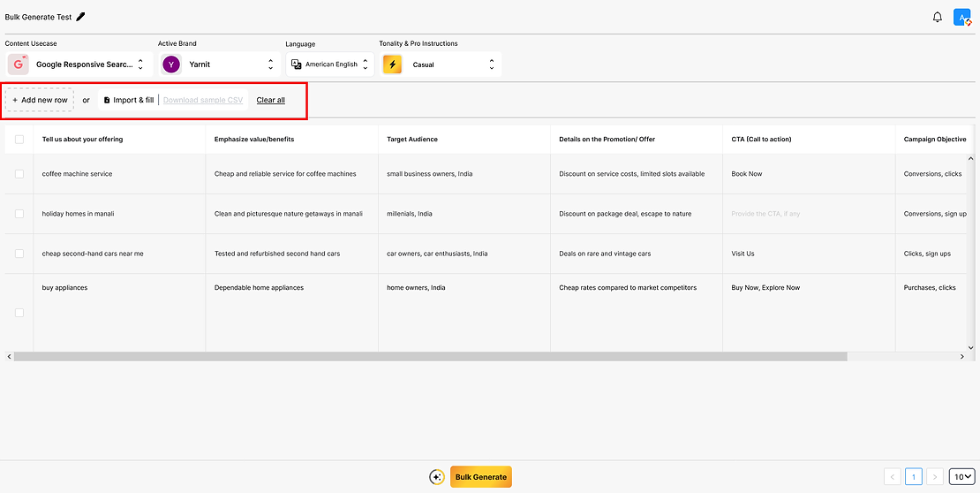The width and height of the screenshot is (980, 493).
Task: Click 'Cheap rates compared to market competitors' cell
Action: (637, 313)
